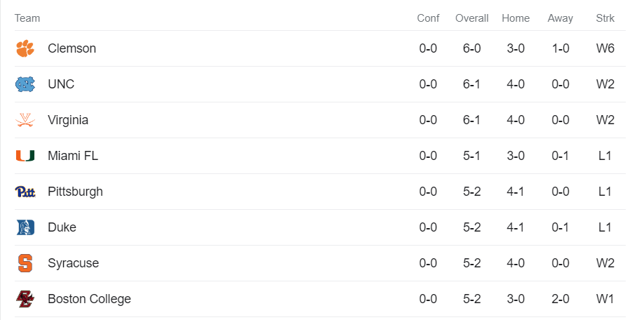Click the Duke Blue Devils logo
The width and height of the screenshot is (644, 320).
(x=25, y=227)
